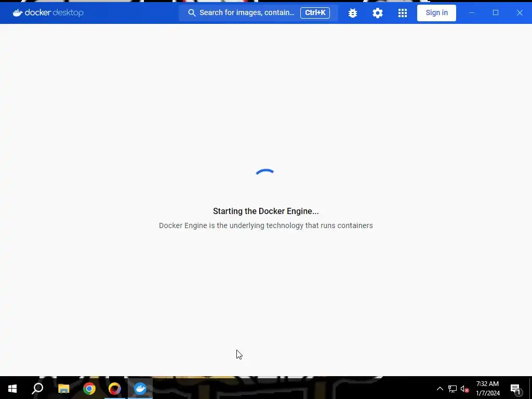The width and height of the screenshot is (532, 399).
Task: Show hidden system tray icons
Action: (440, 389)
